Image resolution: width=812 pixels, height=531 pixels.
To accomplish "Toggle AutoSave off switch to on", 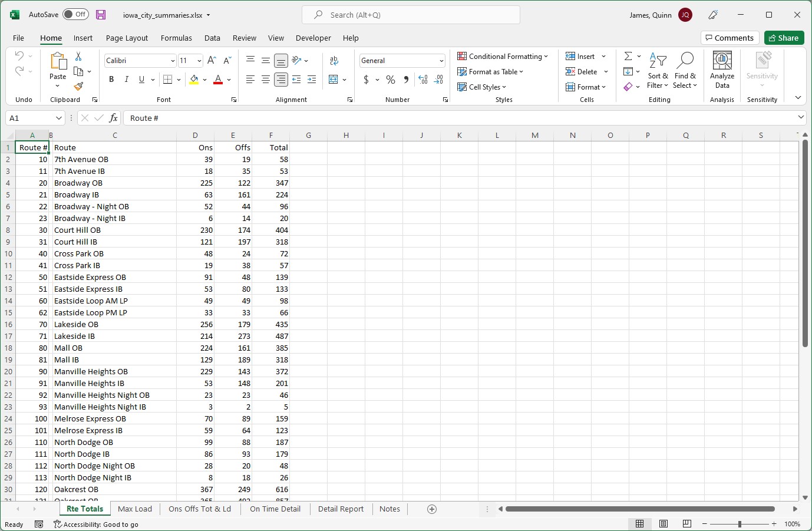I will (75, 14).
